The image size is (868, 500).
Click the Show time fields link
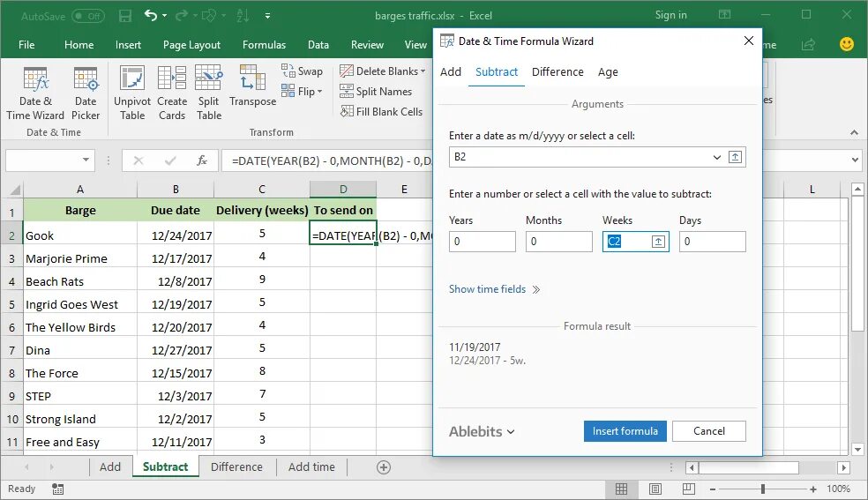tap(494, 289)
